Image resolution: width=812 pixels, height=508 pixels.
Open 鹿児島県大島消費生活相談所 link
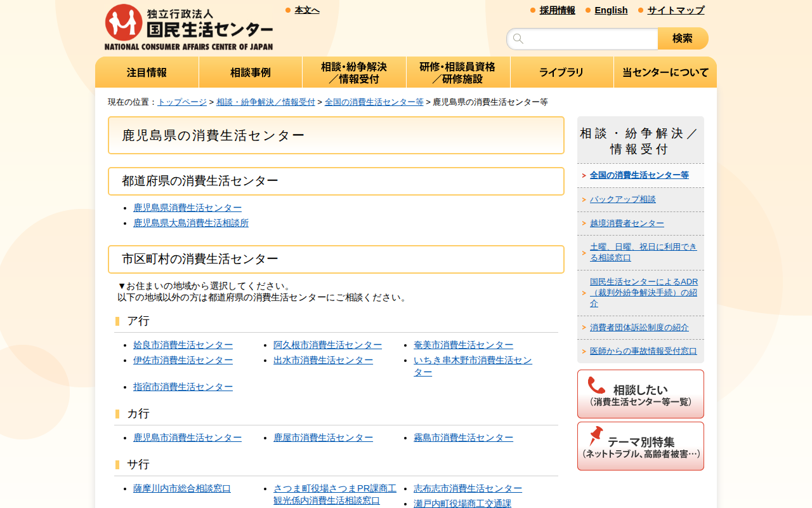pyautogui.click(x=191, y=223)
